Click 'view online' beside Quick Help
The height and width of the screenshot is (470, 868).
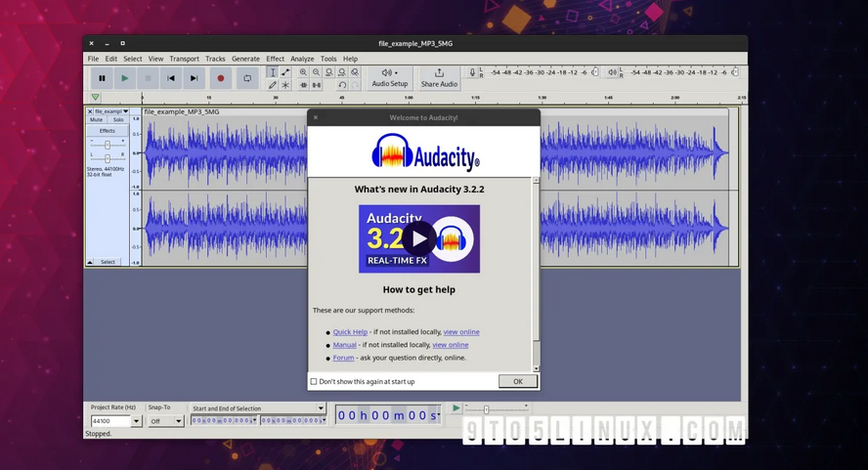click(461, 331)
